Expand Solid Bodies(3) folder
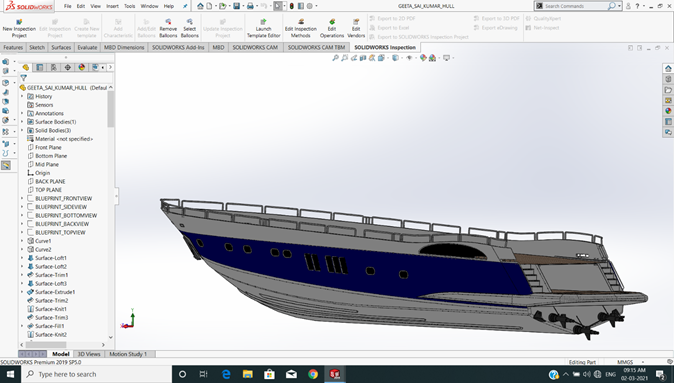The height and width of the screenshot is (383, 674). click(x=22, y=130)
